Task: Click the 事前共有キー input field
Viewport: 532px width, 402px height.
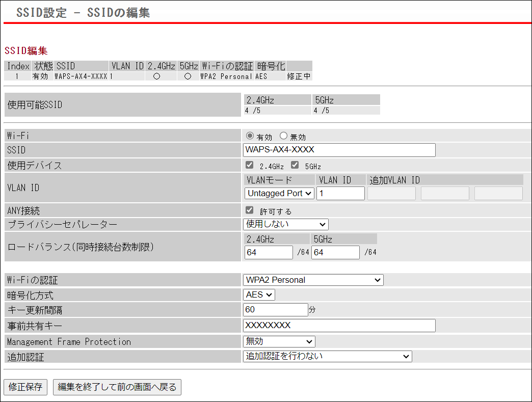Action: [x=339, y=326]
